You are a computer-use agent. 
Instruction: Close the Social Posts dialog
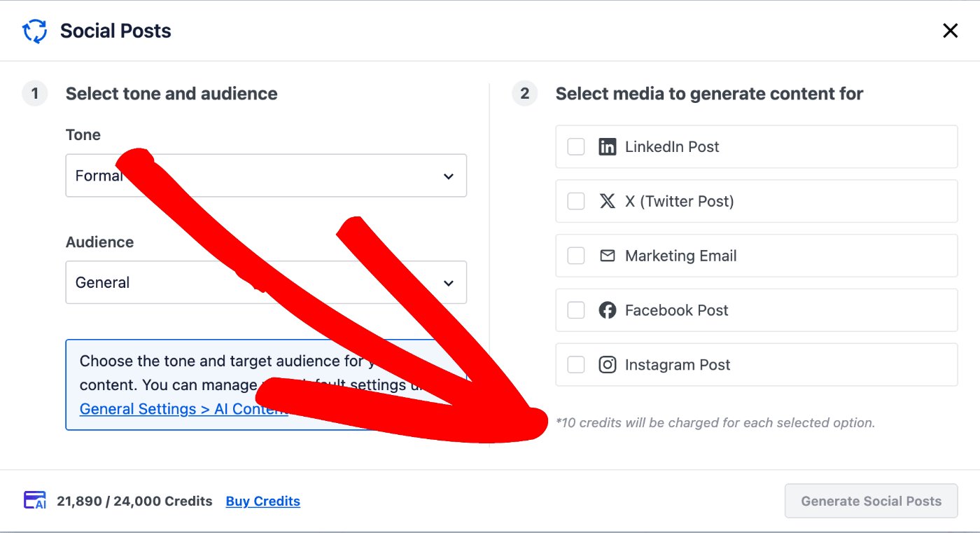(950, 31)
